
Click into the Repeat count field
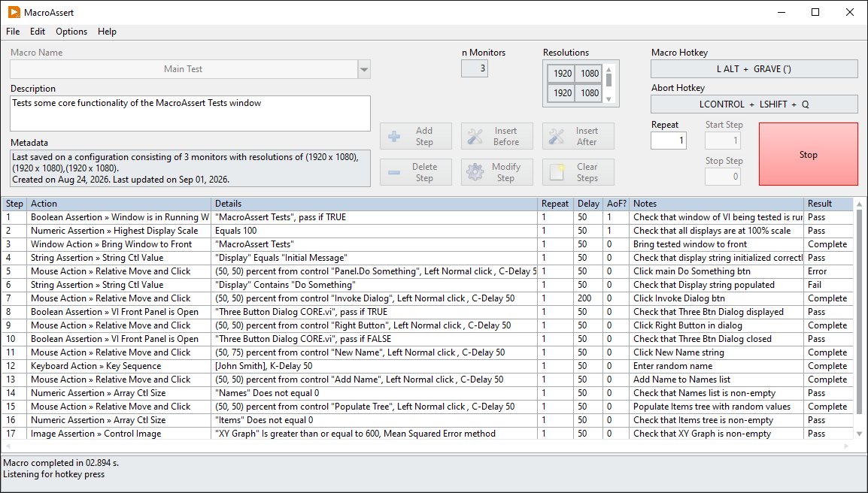669,141
